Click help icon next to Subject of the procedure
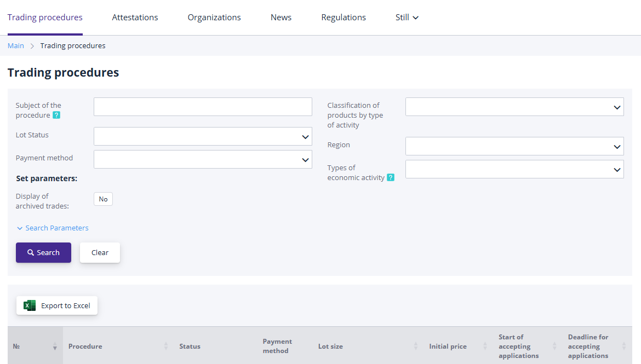Image resolution: width=641 pixels, height=364 pixels. pyautogui.click(x=56, y=115)
